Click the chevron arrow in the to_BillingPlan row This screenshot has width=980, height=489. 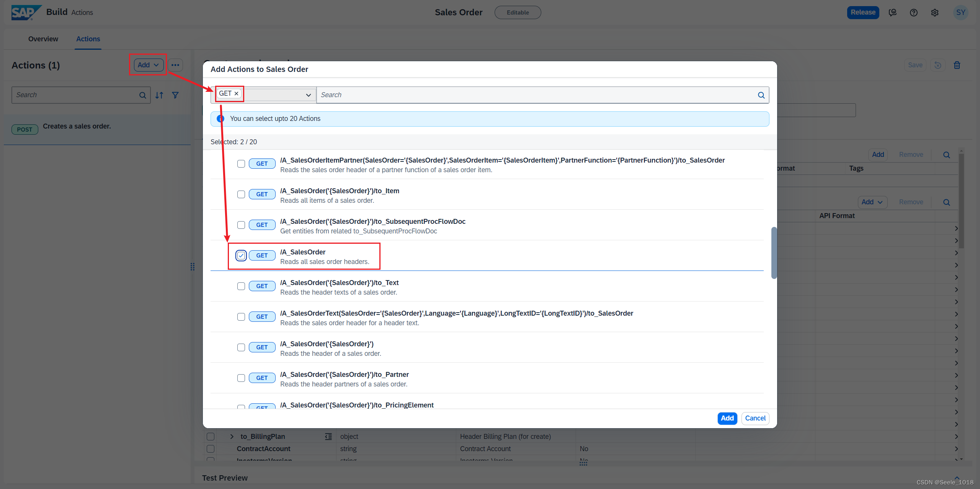(x=956, y=437)
